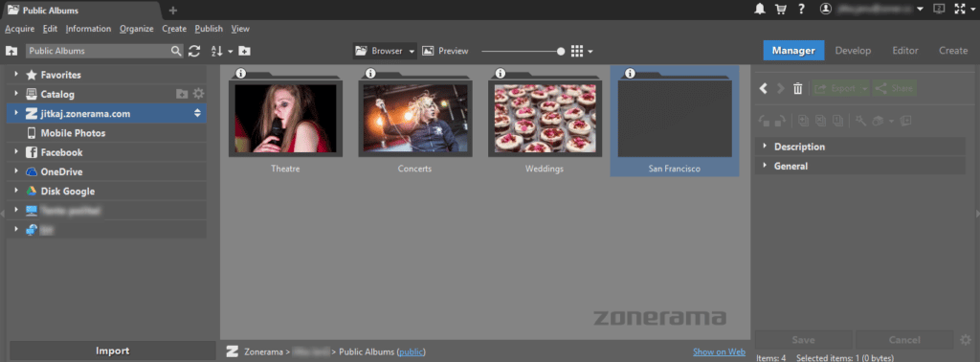
Task: Open the Organize menu
Action: (x=136, y=29)
